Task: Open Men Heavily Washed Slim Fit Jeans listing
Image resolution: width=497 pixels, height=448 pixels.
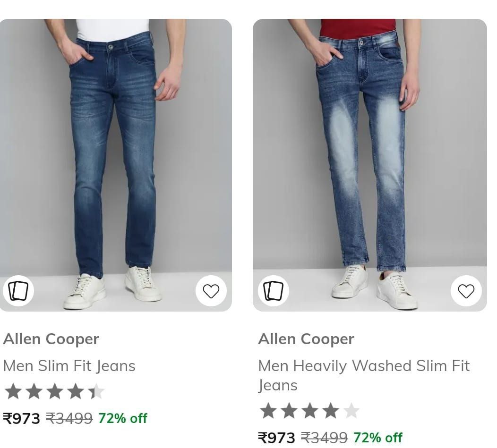Action: (x=364, y=375)
